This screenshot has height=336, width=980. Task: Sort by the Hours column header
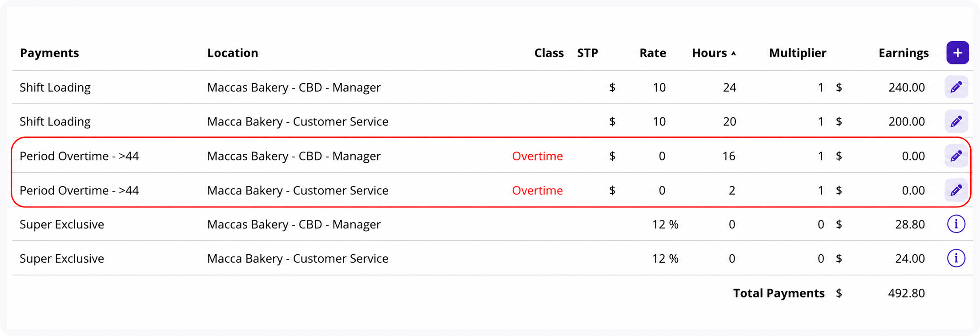click(709, 53)
